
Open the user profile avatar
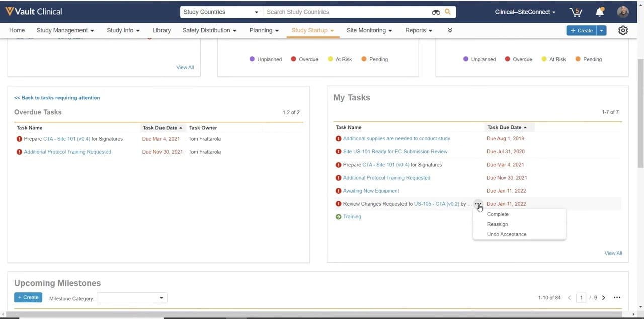(x=623, y=12)
